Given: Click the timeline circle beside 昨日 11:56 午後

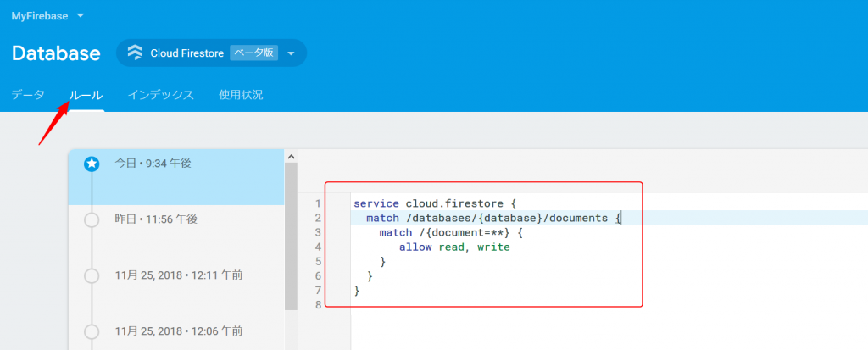Looking at the screenshot, I should pyautogui.click(x=92, y=219).
